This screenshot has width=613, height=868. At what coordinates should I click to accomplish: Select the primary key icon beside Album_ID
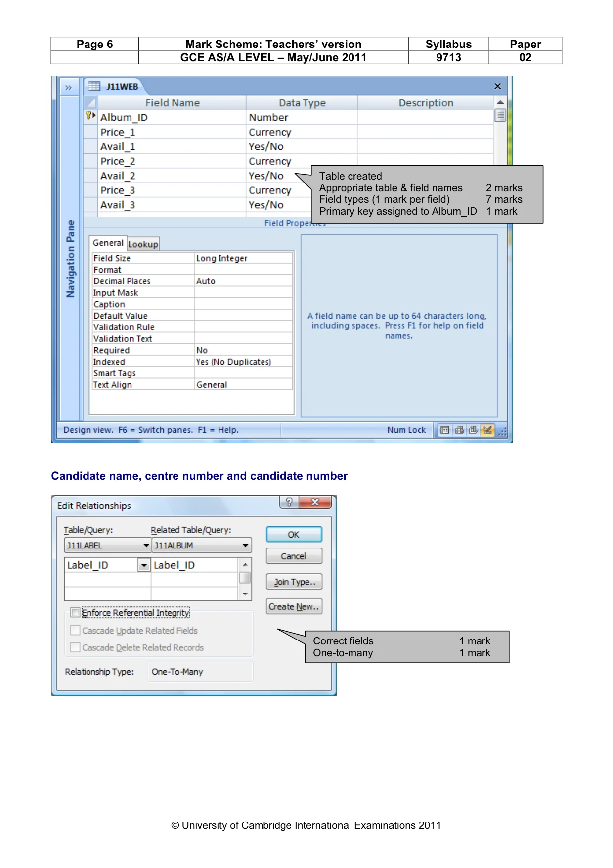(90, 116)
